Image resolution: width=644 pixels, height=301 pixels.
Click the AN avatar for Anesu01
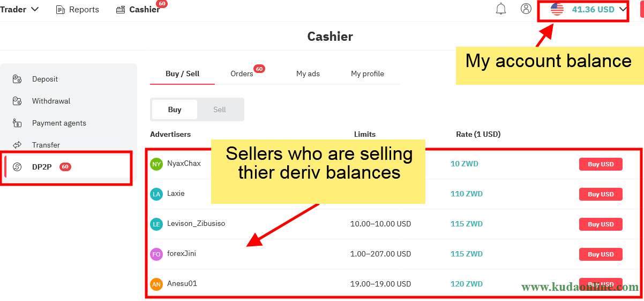(x=156, y=284)
